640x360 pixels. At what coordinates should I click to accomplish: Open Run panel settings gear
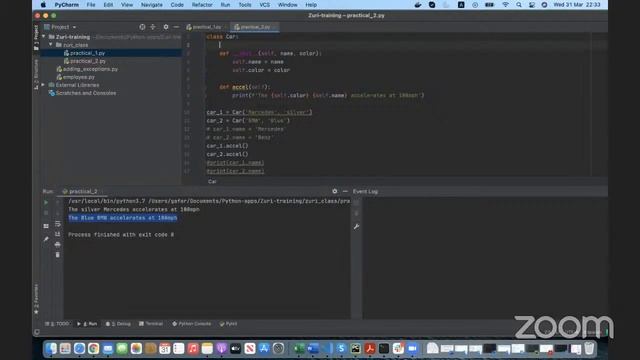(335, 191)
